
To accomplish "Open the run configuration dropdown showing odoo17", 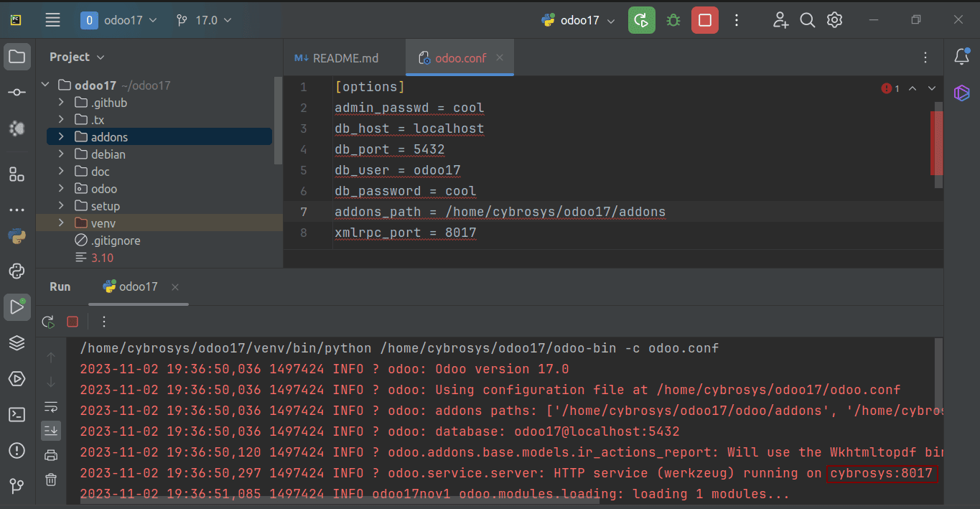I will tap(579, 20).
